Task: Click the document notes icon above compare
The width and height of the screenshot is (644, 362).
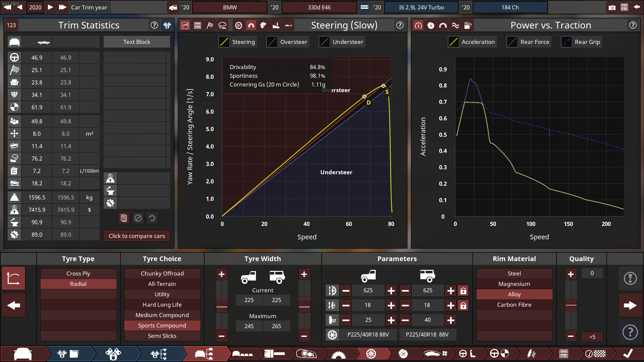Action: click(124, 218)
